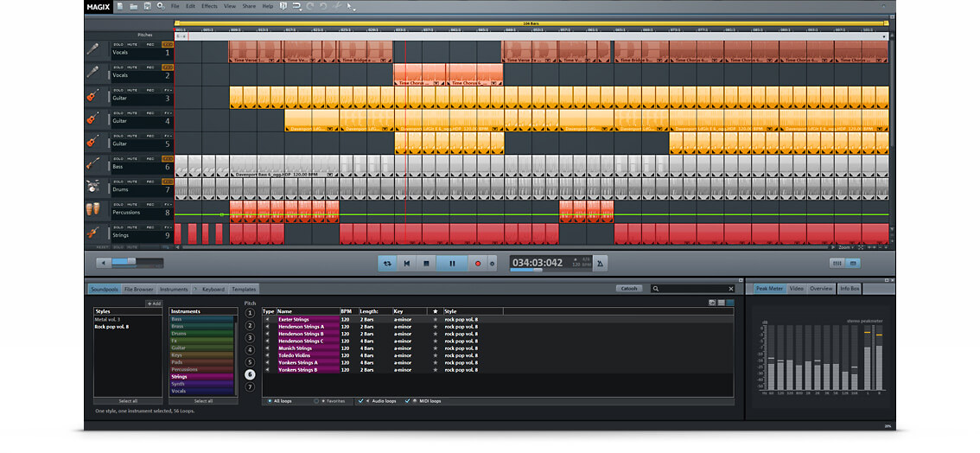Click the Guitar track 3 instrument icon

92,97
